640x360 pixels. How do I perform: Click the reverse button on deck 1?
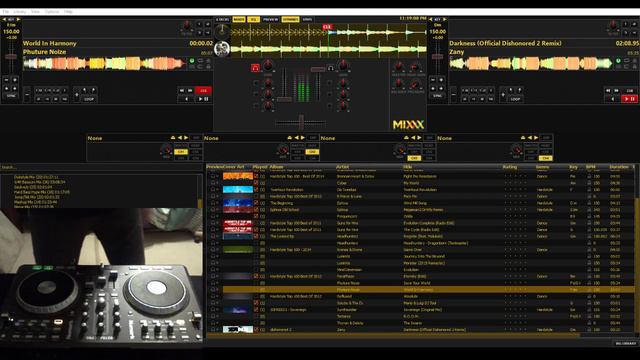tap(187, 99)
